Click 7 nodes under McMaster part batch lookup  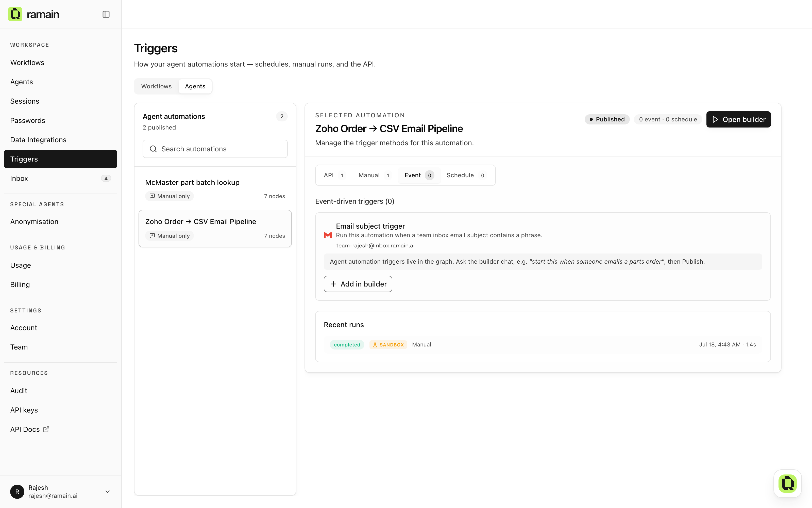(x=275, y=196)
